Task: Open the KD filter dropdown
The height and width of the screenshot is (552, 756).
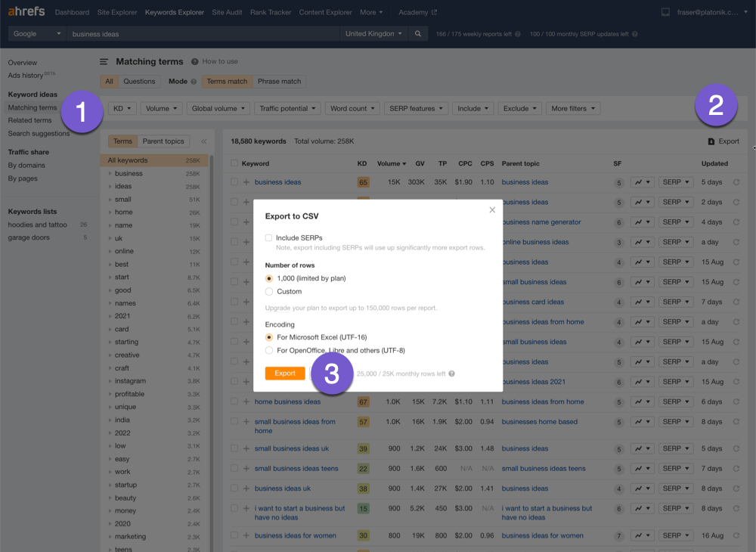Action: click(122, 108)
